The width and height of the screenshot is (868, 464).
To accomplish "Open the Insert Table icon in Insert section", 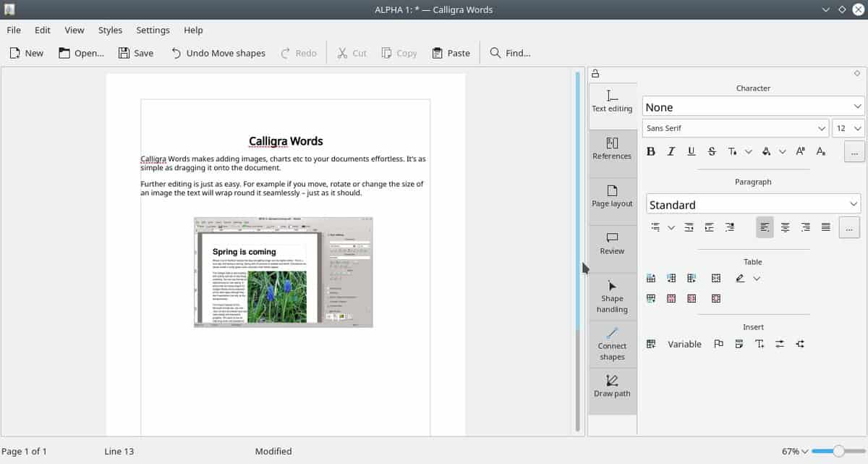I will [x=650, y=344].
